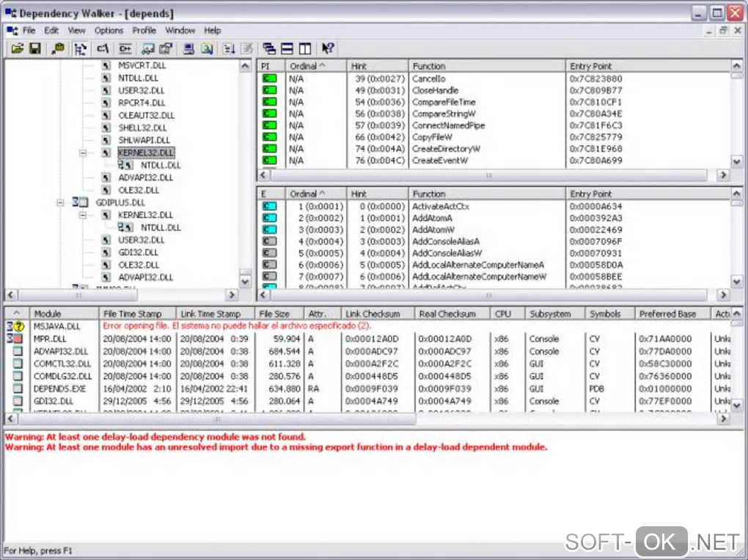Click the Save toolbar icon
This screenshot has width=748, height=560.
click(x=34, y=48)
